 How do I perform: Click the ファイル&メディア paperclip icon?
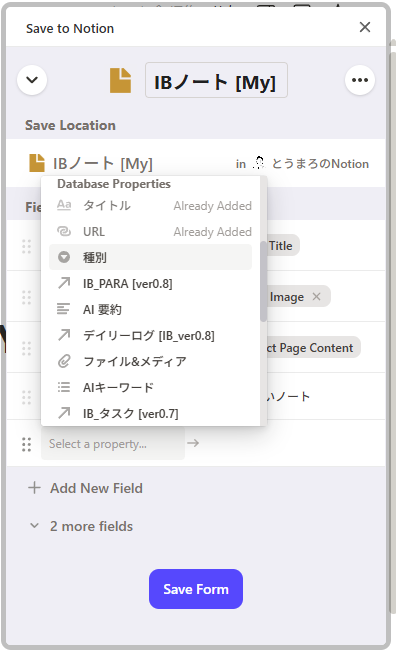(x=64, y=361)
